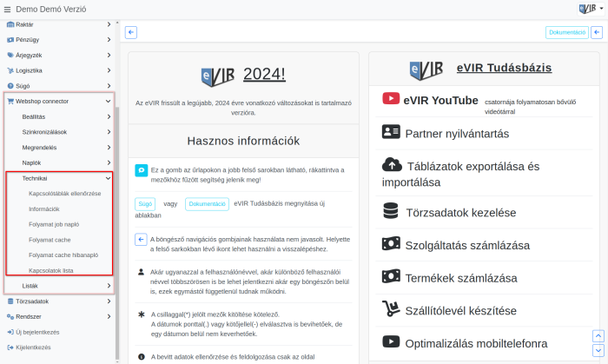
Task: Open the Árjegyzék menu
Action: point(59,55)
